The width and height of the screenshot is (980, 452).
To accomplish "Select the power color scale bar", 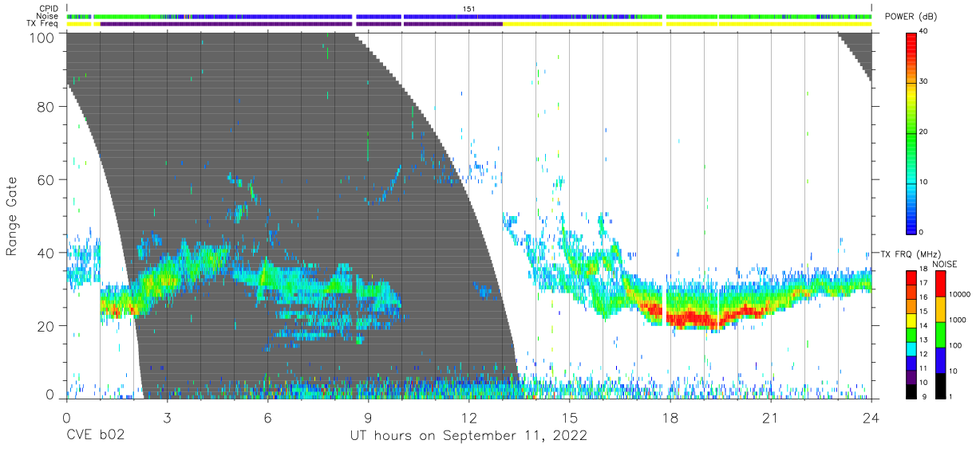I will (x=912, y=132).
